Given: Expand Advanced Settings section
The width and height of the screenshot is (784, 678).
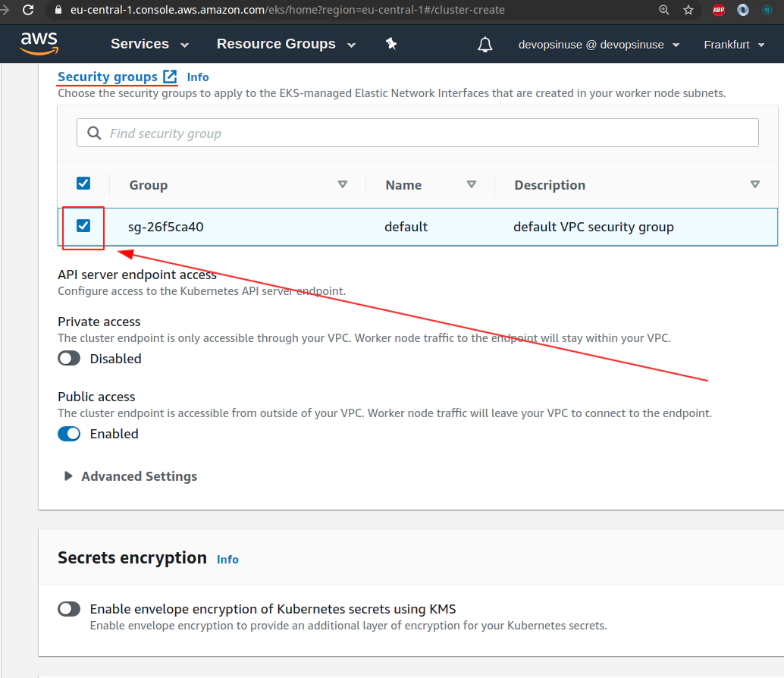Looking at the screenshot, I should [x=131, y=476].
